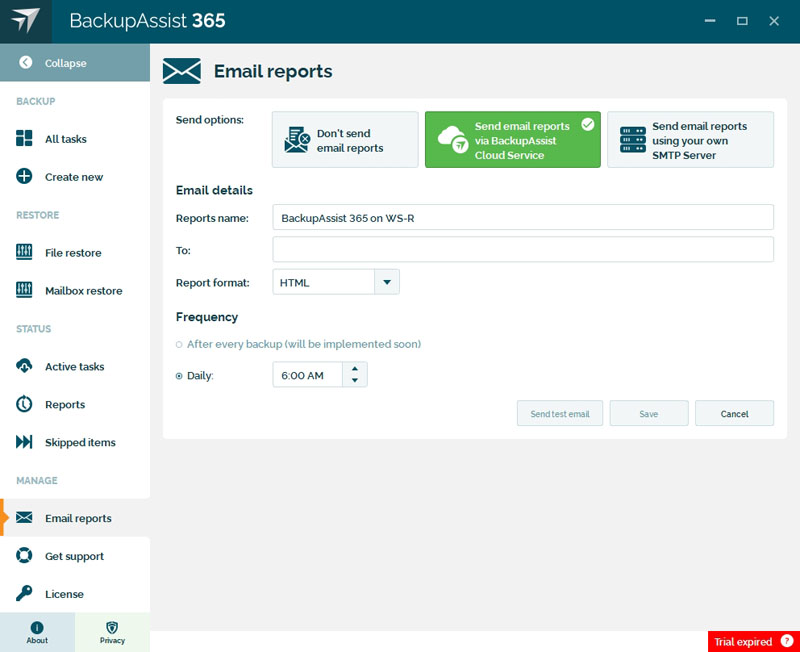Image resolution: width=800 pixels, height=652 pixels.
Task: Select the Daily frequency radio button
Action: (179, 376)
